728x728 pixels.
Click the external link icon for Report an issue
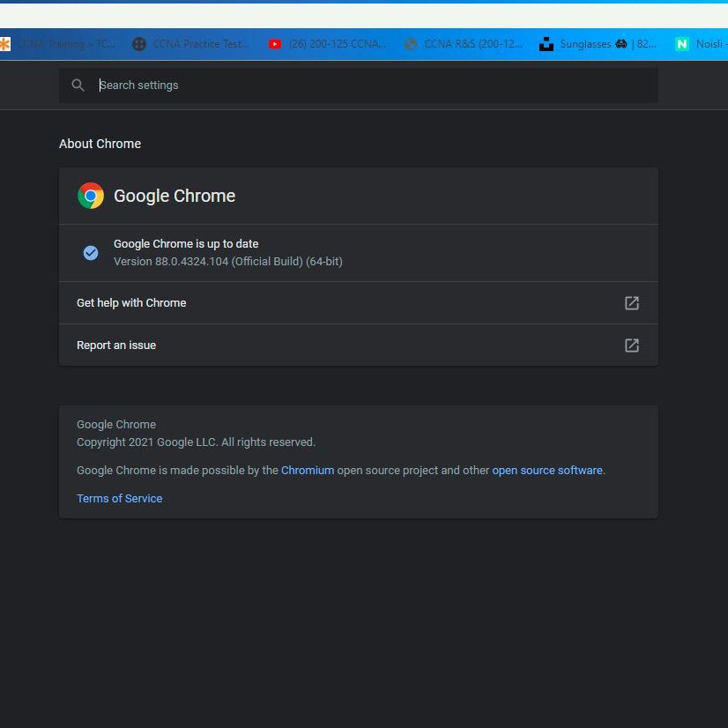[631, 345]
